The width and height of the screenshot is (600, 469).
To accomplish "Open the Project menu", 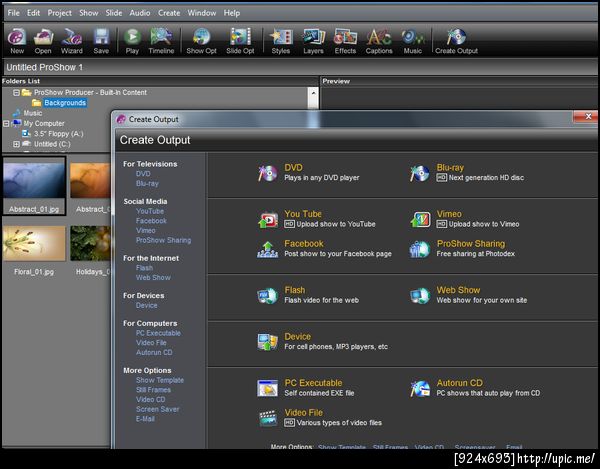I will (59, 13).
